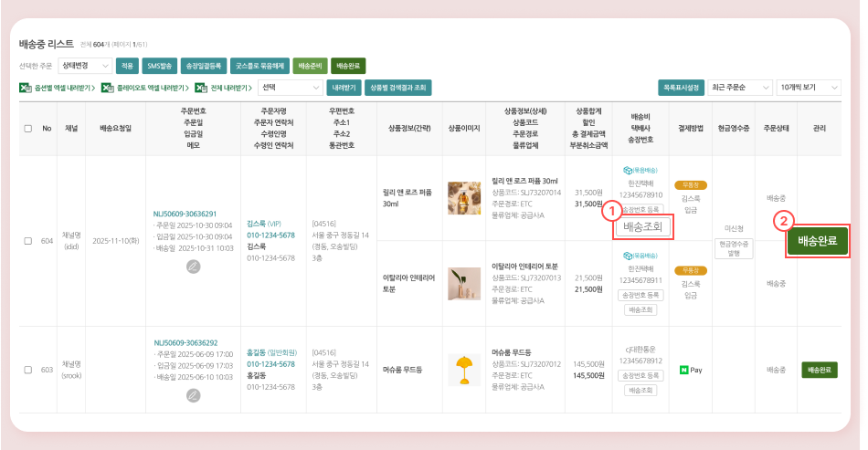The height and width of the screenshot is (450, 868).
Task: Click memo pencil icon for order 604
Action: 193,267
